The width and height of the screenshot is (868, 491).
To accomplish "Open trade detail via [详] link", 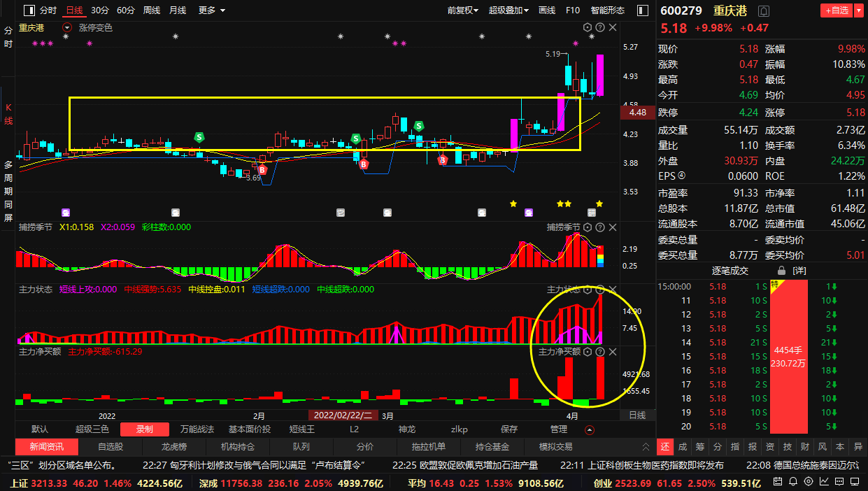I will (x=799, y=270).
